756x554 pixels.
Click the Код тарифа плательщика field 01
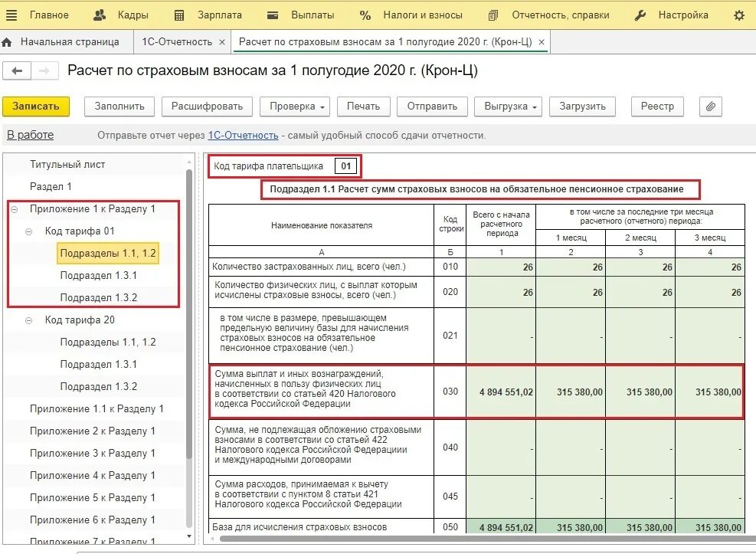point(345,166)
